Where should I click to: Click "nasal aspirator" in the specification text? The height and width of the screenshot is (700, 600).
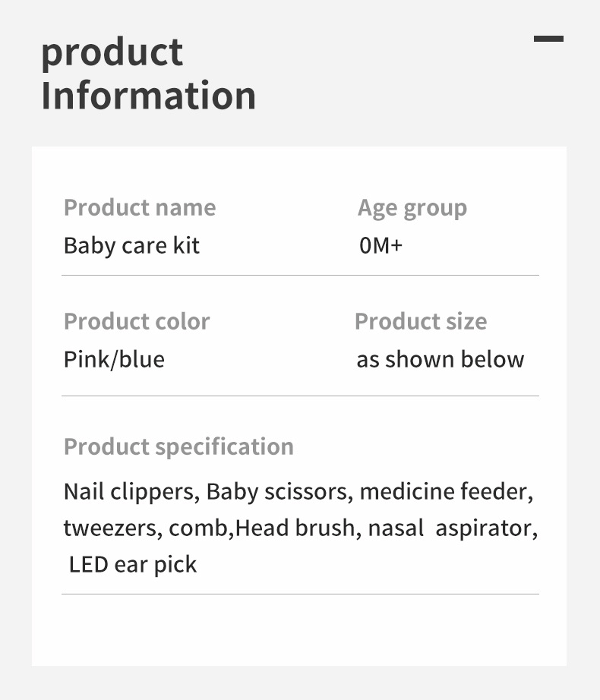[453, 528]
